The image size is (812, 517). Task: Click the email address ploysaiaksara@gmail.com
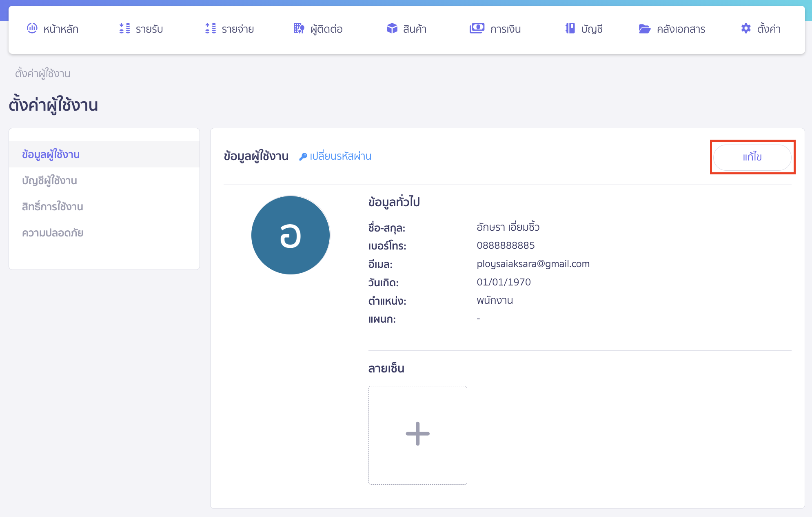(x=532, y=263)
